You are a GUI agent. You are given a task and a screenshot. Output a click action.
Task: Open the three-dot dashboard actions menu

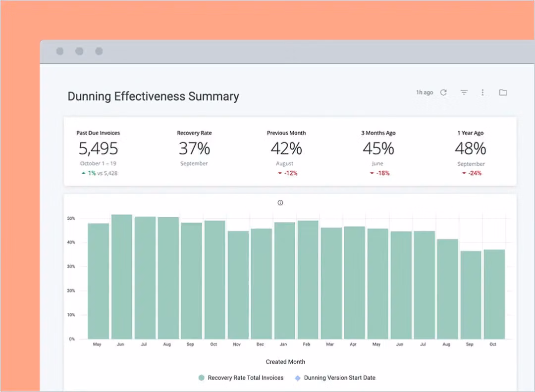click(x=482, y=93)
